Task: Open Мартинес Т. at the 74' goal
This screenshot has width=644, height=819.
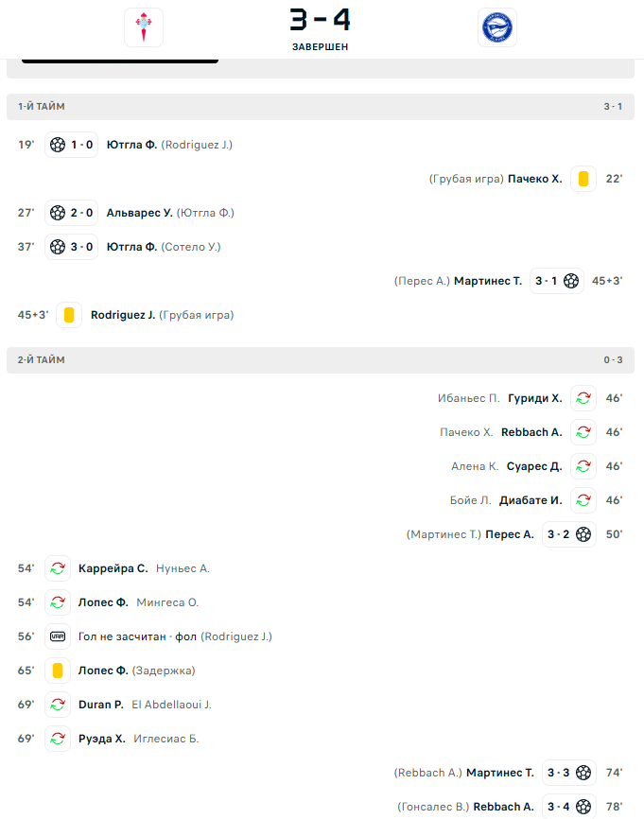Action: [500, 773]
